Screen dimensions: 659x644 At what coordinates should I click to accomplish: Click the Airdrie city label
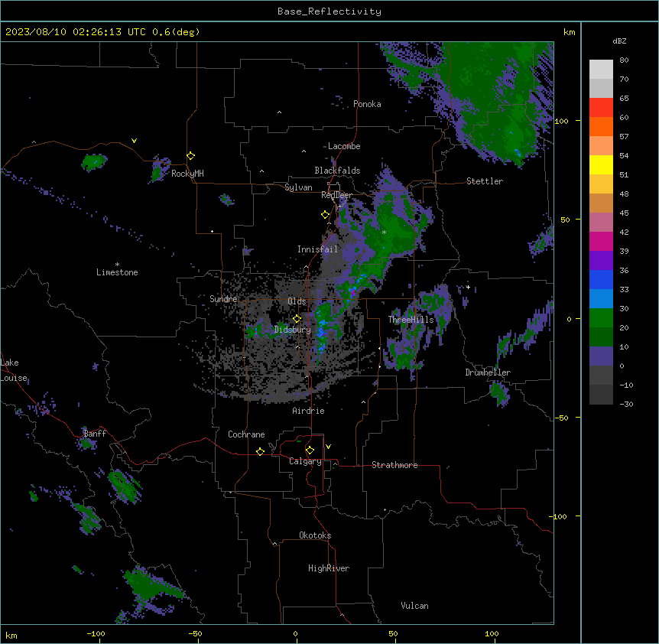pyautogui.click(x=308, y=411)
